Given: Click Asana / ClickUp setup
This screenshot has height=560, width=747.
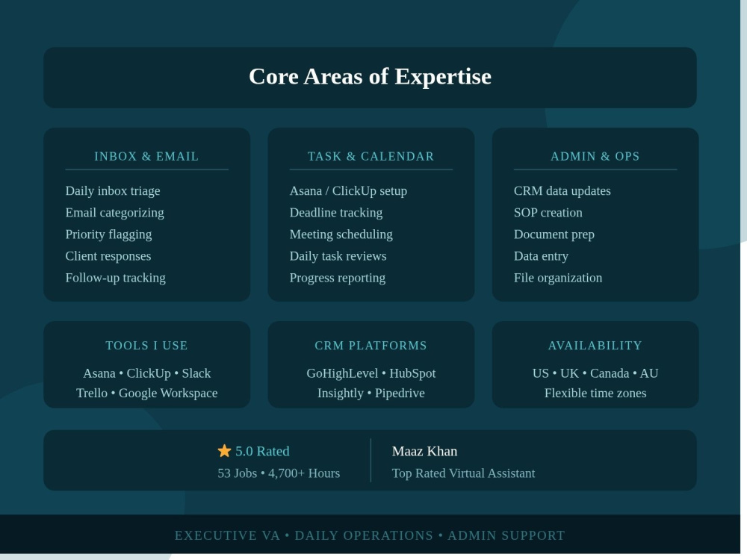Looking at the screenshot, I should [x=348, y=191].
